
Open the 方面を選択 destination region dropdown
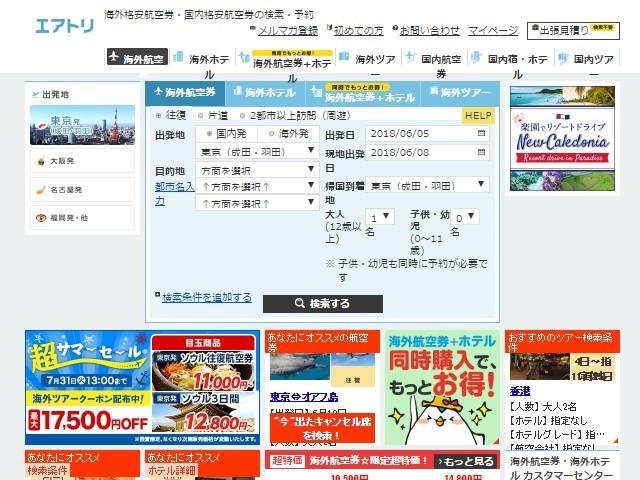(256, 169)
